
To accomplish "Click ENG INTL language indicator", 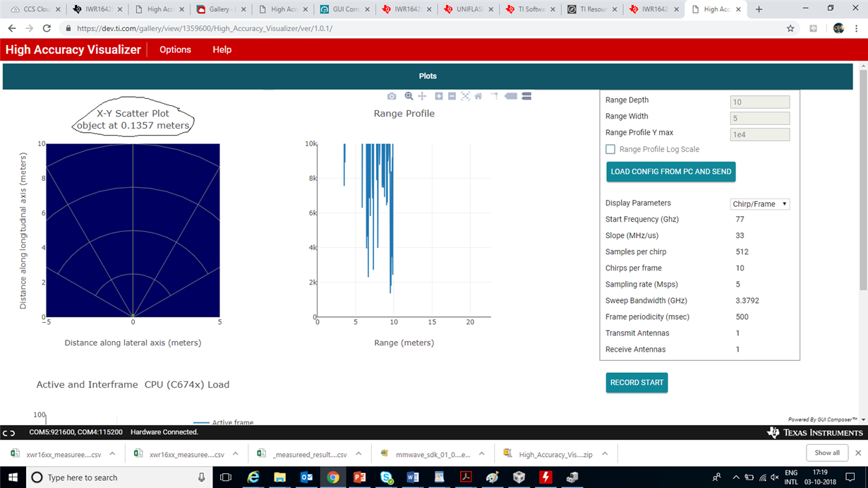I will point(791,477).
